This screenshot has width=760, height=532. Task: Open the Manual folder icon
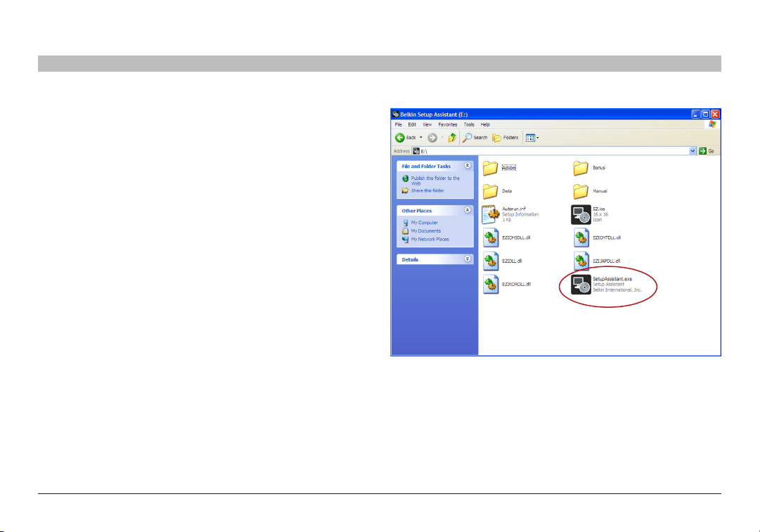click(x=581, y=191)
